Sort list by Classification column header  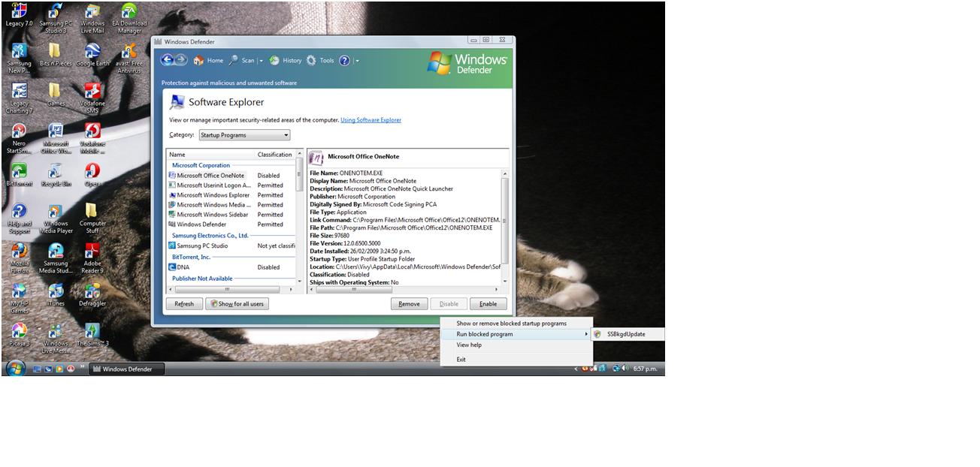click(x=274, y=155)
